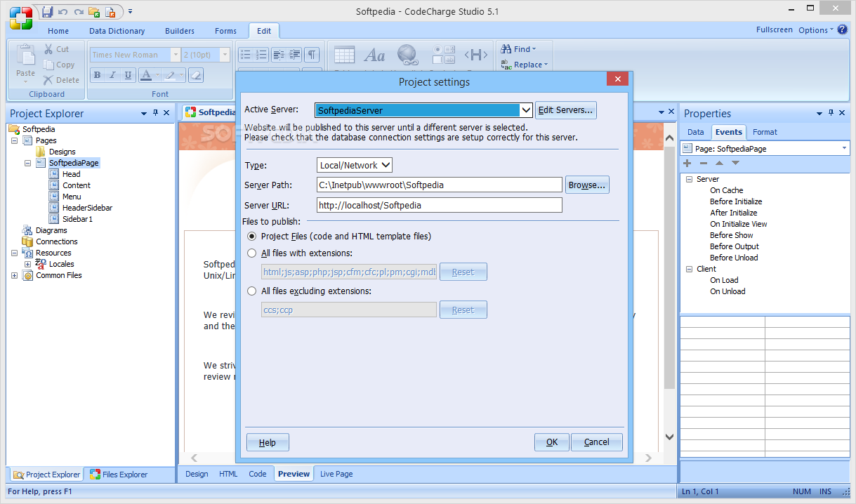The width and height of the screenshot is (856, 504).
Task: Open the Active Server dropdown
Action: pyautogui.click(x=526, y=110)
